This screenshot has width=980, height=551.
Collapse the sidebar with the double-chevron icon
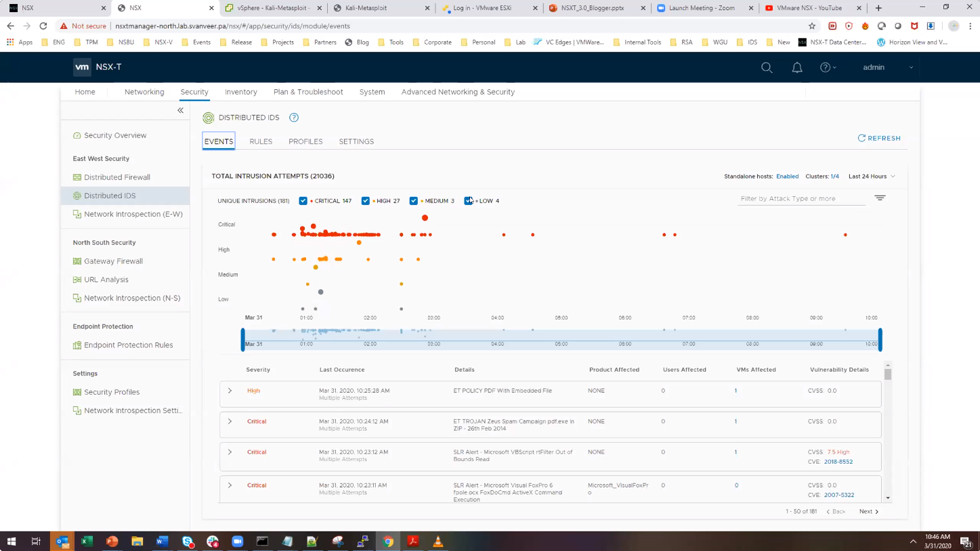tap(180, 110)
